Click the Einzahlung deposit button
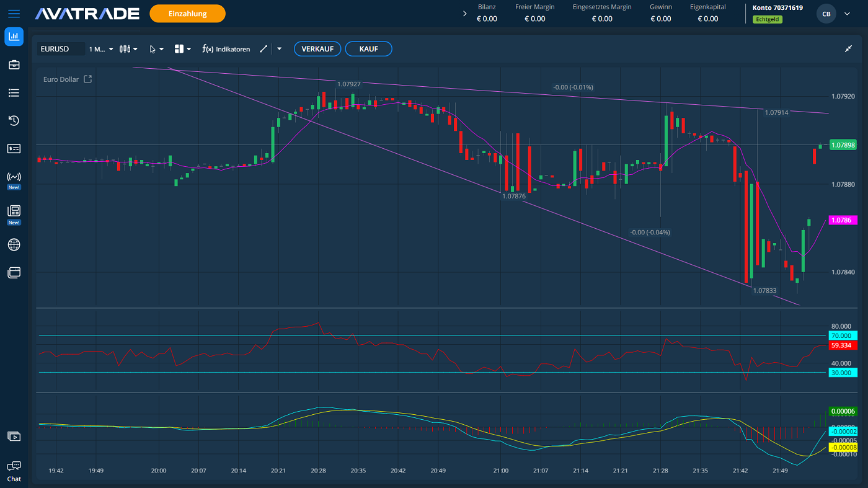 pyautogui.click(x=187, y=14)
